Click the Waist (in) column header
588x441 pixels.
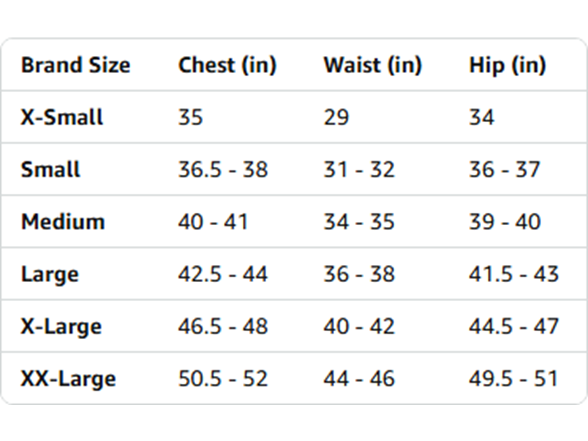point(373,65)
